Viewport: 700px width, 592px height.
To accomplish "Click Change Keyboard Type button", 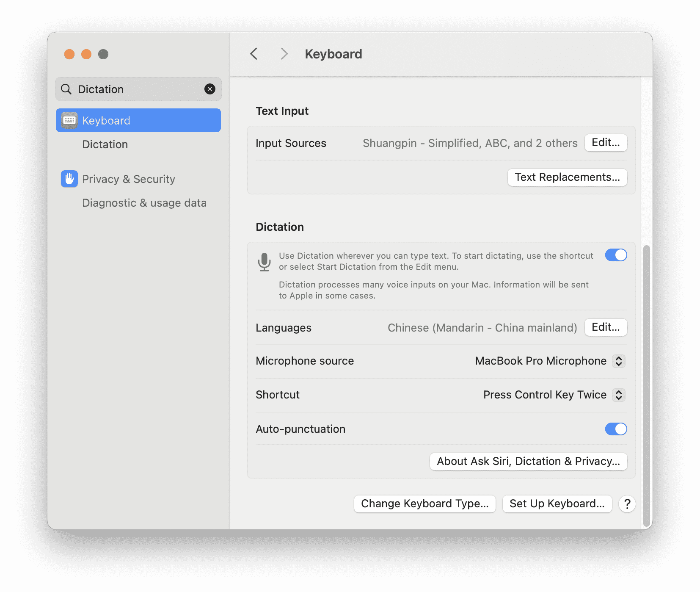I will pos(425,504).
